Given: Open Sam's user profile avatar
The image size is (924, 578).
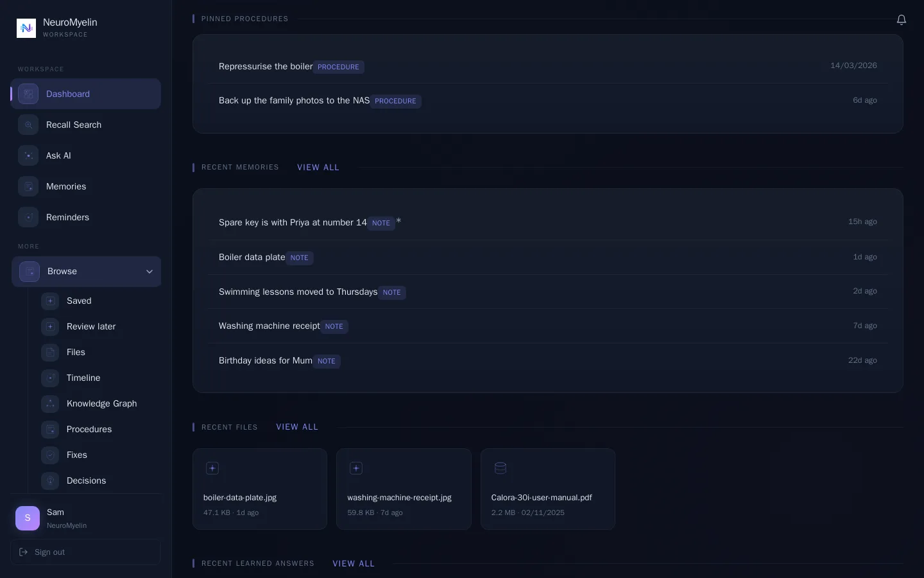Looking at the screenshot, I should (28, 518).
